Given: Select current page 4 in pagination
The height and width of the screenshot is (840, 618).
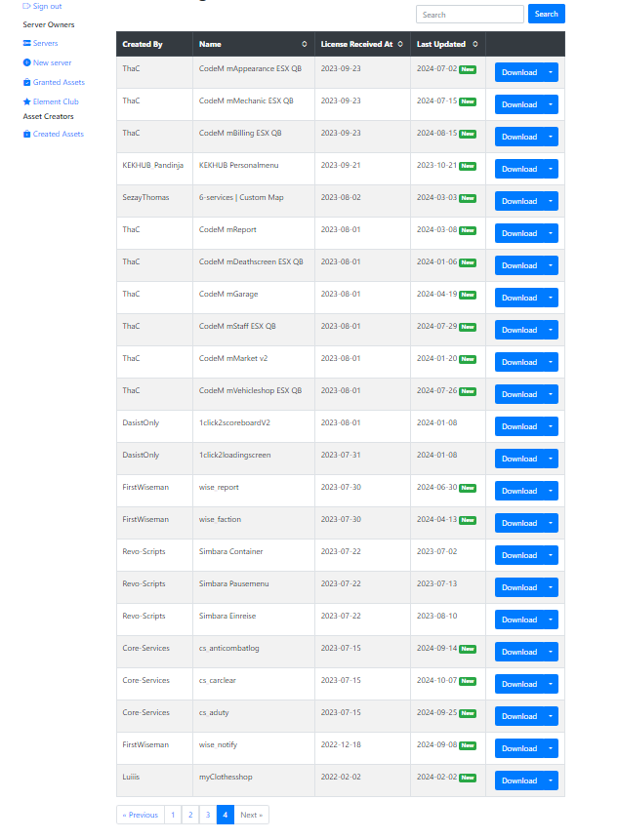Looking at the screenshot, I should pos(226,815).
